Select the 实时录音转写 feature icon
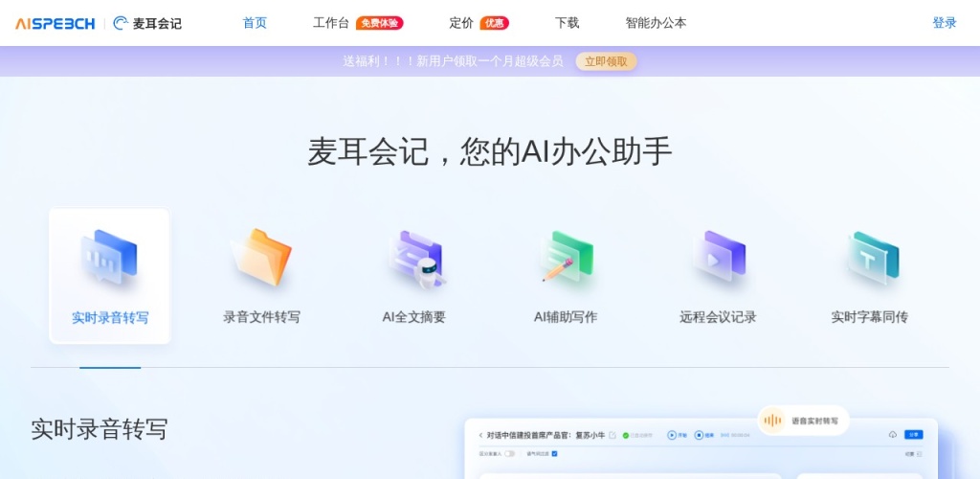This screenshot has height=479, width=980. click(x=109, y=259)
